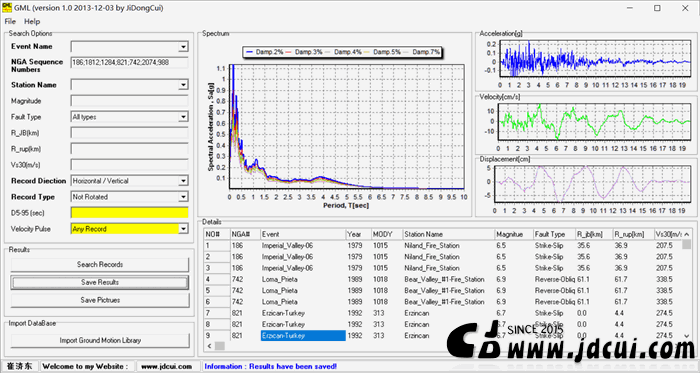Click the Save Results button
700x373 pixels.
coord(100,282)
